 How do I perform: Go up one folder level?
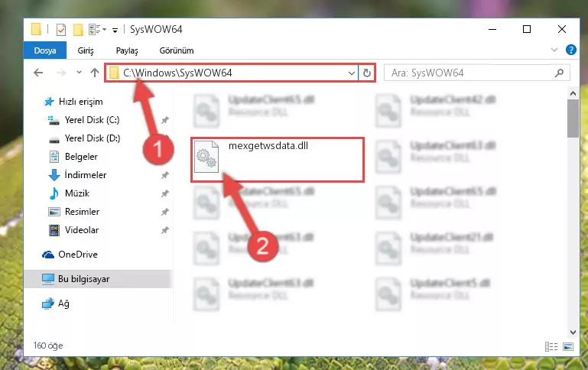[95, 73]
